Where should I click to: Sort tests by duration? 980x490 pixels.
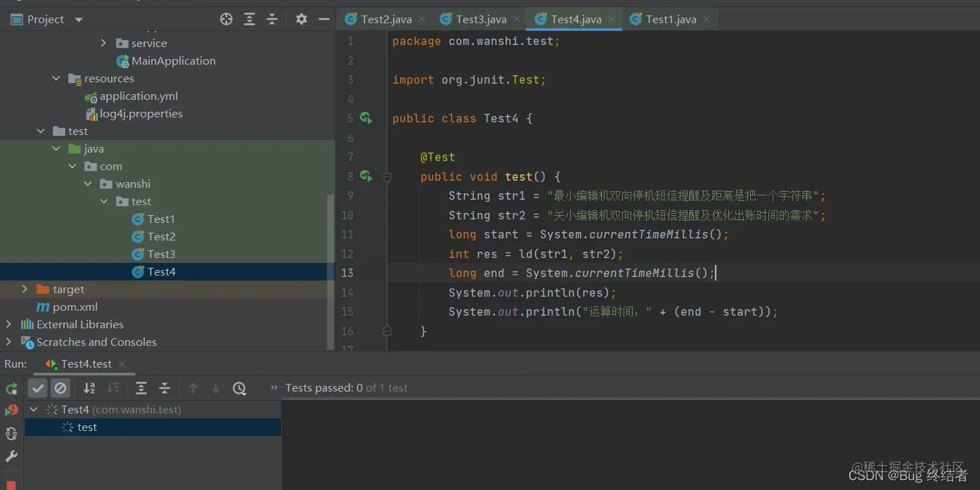coord(112,388)
